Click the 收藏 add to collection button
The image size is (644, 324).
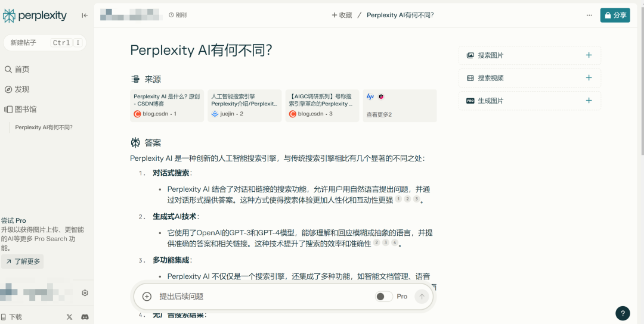coord(342,15)
